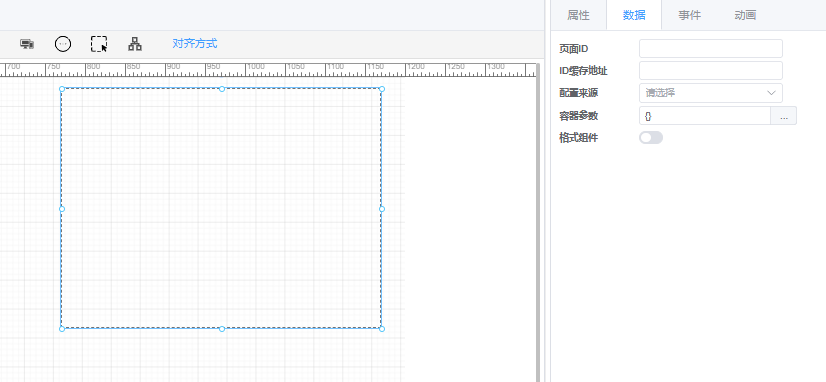This screenshot has height=382, width=826.
Task: Click the bottom-left handle of selected container
Action: pos(62,329)
